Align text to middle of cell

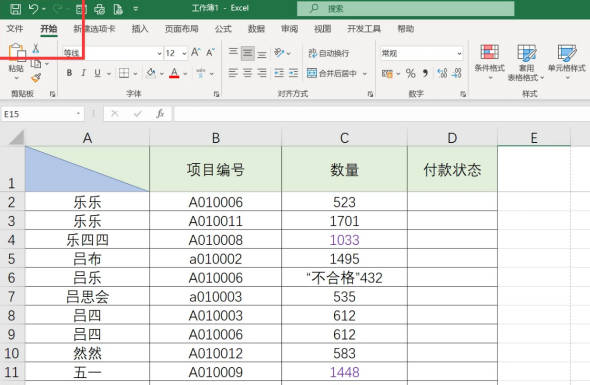pyautogui.click(x=247, y=53)
